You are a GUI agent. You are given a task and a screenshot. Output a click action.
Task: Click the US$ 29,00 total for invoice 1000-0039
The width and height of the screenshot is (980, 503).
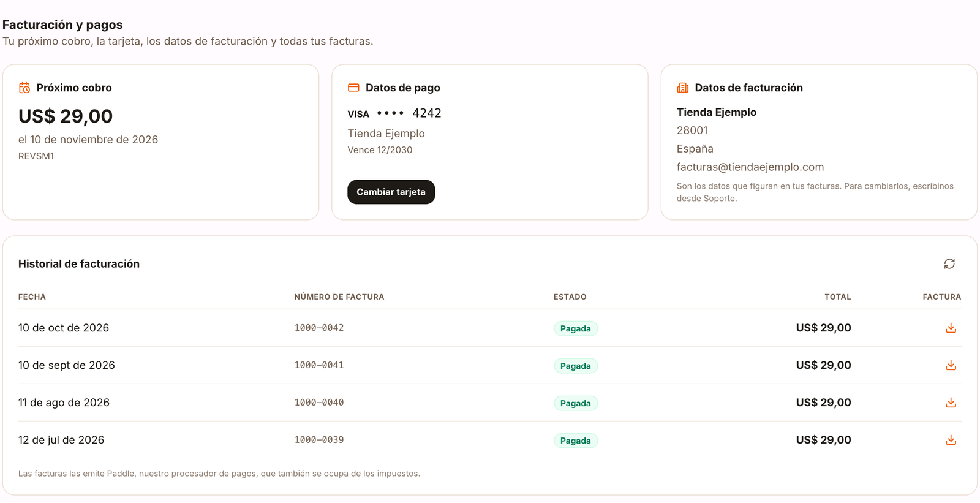pos(823,440)
